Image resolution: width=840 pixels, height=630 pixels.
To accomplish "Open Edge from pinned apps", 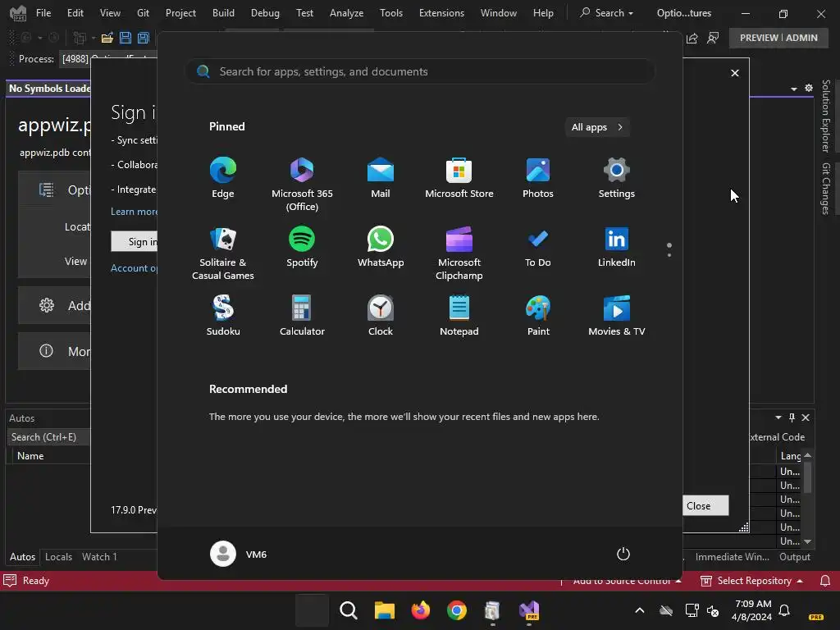I will click(x=223, y=178).
